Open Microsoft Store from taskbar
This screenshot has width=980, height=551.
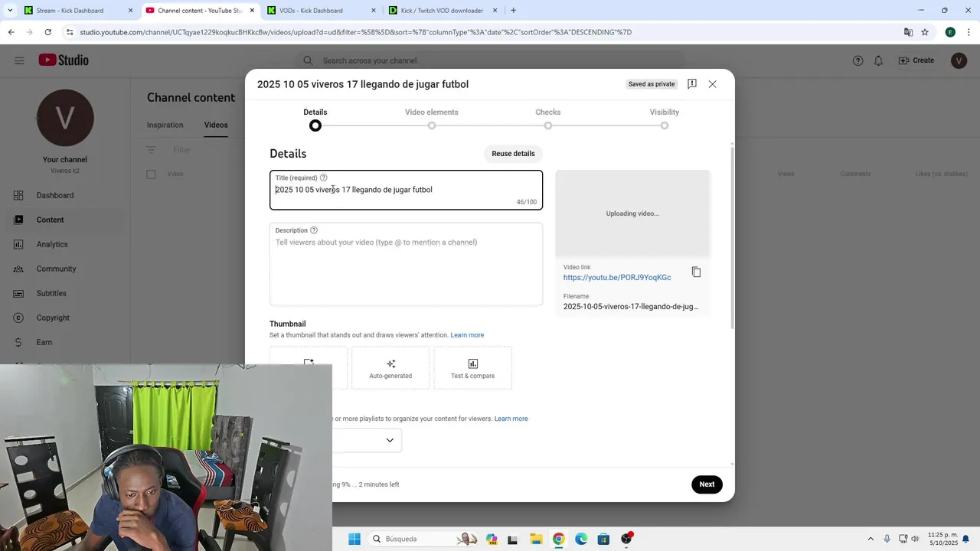(x=603, y=539)
